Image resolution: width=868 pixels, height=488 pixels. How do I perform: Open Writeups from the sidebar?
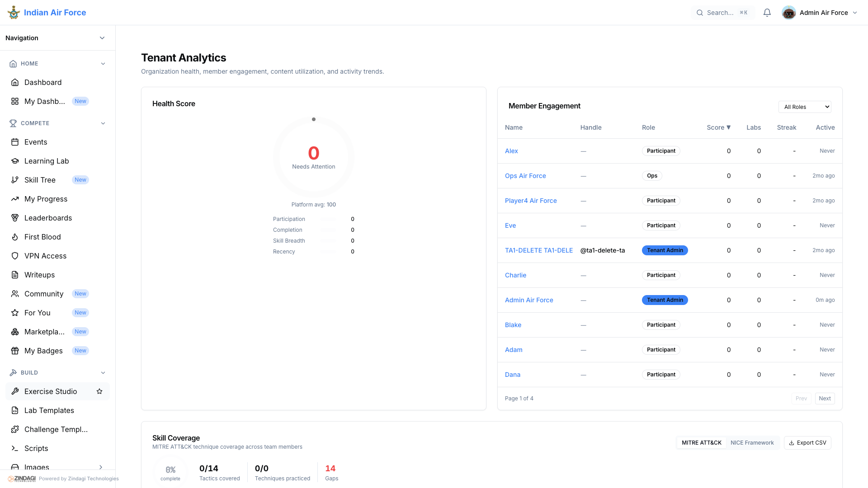tap(39, 275)
